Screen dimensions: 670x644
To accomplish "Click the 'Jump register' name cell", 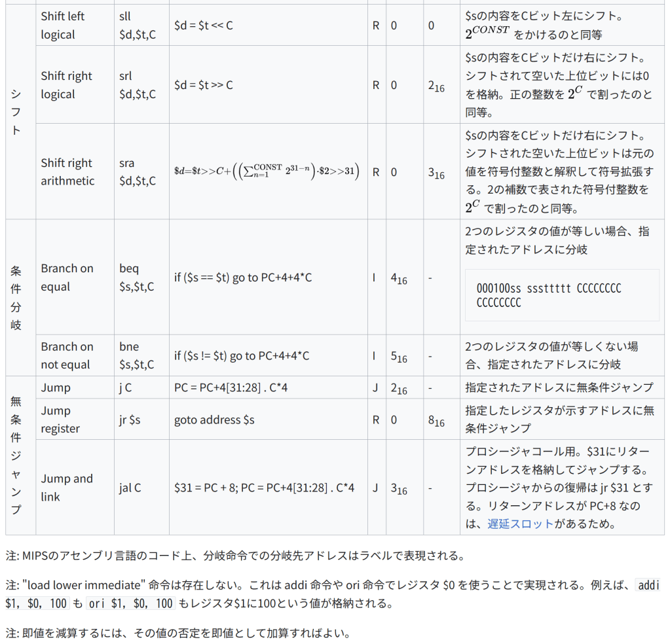I will tap(60, 420).
